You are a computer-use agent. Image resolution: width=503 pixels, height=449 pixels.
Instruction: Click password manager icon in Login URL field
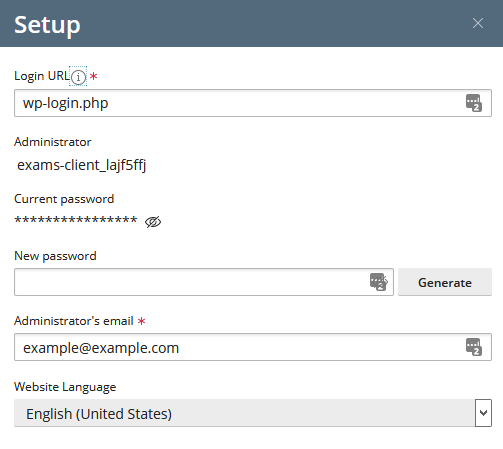coord(474,103)
